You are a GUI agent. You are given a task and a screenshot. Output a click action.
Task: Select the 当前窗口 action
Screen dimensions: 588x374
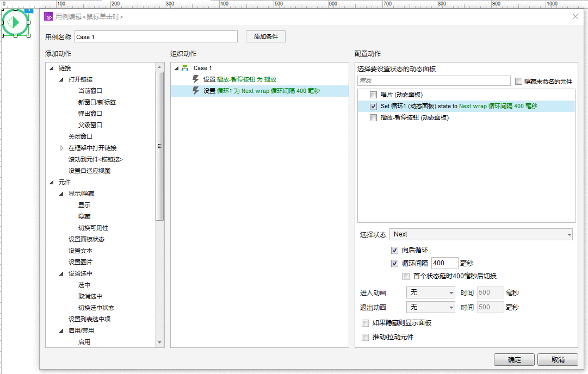click(90, 91)
